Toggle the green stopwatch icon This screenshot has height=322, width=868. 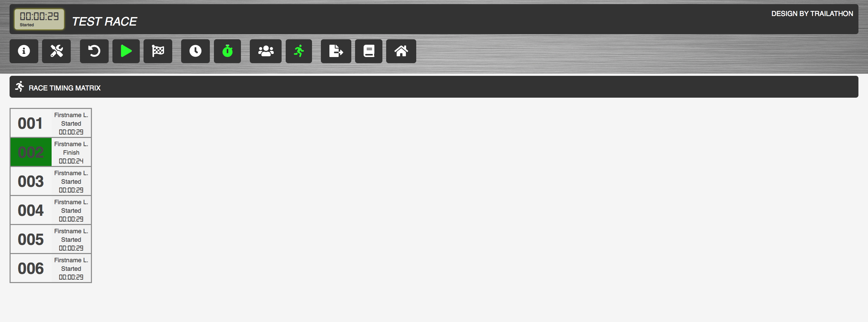(228, 51)
